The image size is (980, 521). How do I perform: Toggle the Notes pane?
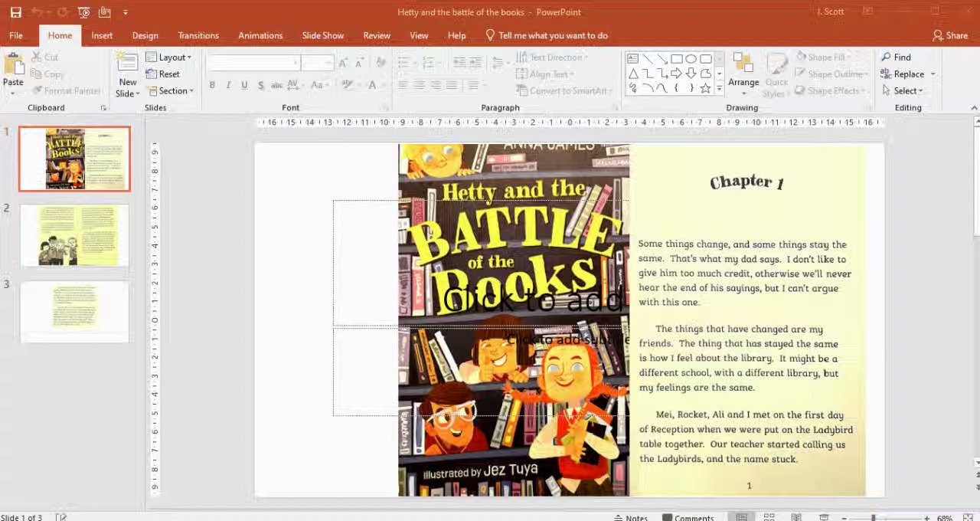click(x=631, y=518)
